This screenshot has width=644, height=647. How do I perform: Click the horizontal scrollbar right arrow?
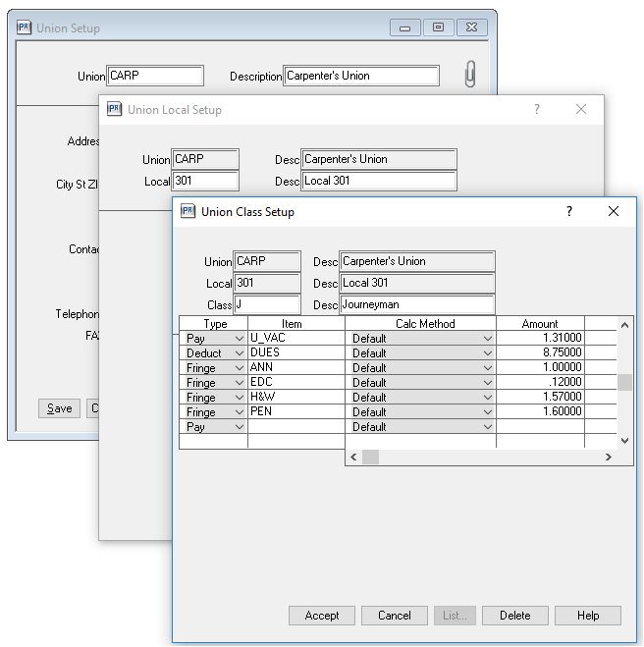pos(608,457)
